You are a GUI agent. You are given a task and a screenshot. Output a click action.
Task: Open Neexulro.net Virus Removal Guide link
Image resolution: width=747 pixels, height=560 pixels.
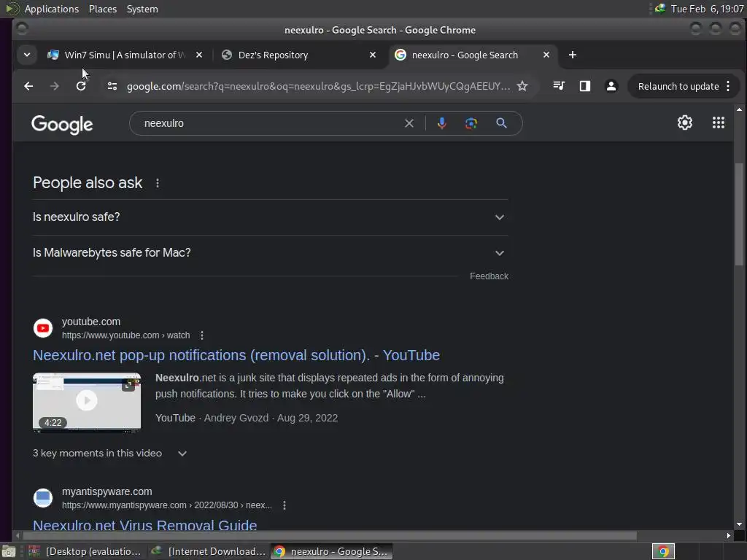click(x=145, y=525)
